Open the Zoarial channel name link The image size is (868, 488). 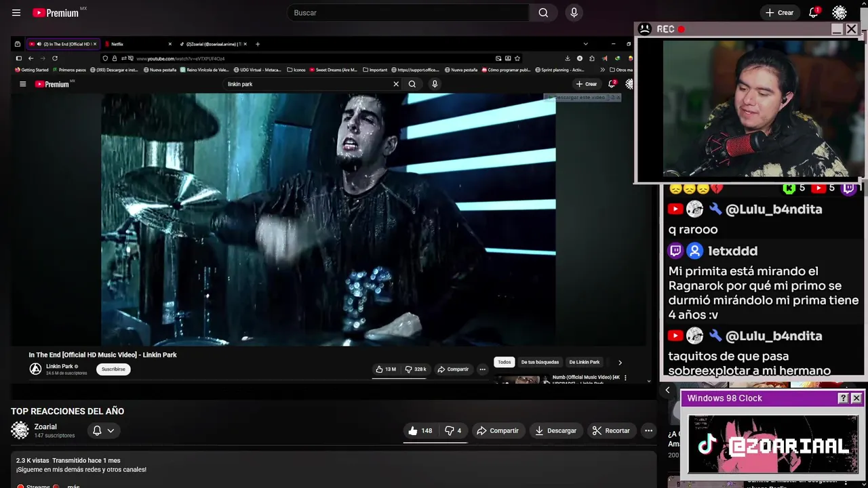(x=45, y=427)
